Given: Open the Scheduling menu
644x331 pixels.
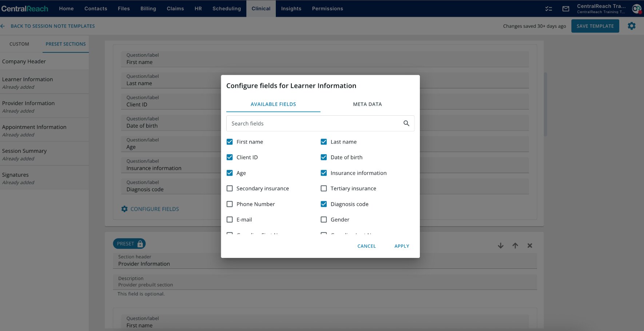Looking at the screenshot, I should (x=226, y=8).
